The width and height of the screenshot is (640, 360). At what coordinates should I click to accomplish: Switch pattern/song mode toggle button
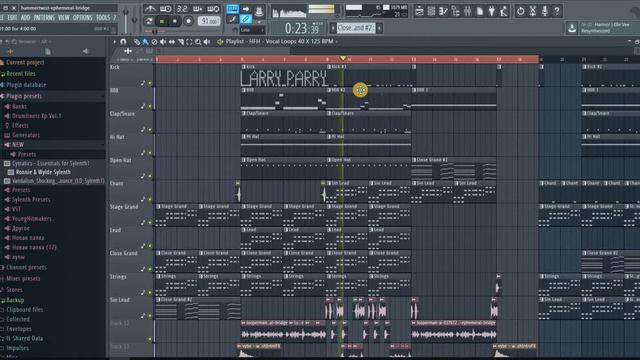(x=149, y=21)
